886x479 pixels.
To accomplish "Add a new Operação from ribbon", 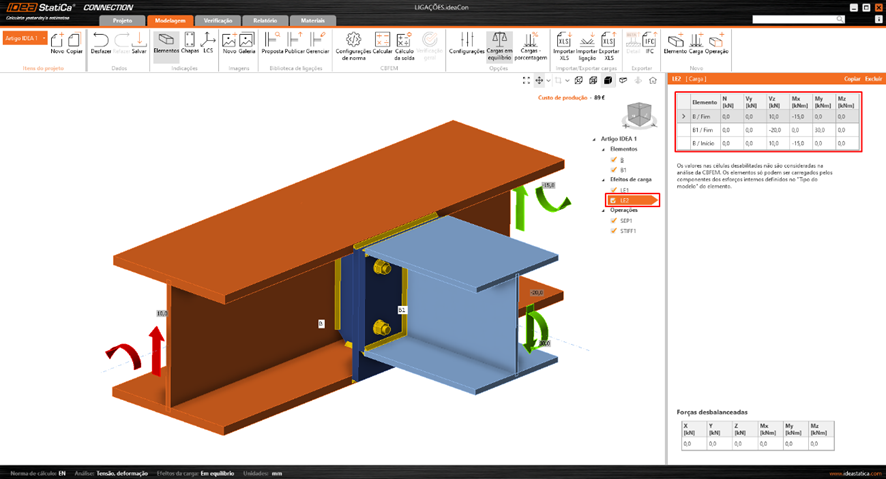I will (x=716, y=43).
